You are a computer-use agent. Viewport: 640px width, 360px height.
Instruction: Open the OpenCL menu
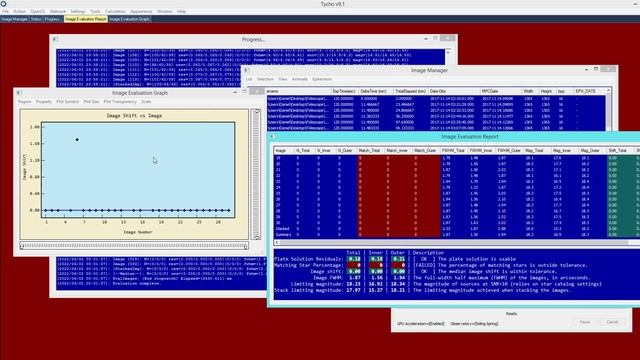38,11
